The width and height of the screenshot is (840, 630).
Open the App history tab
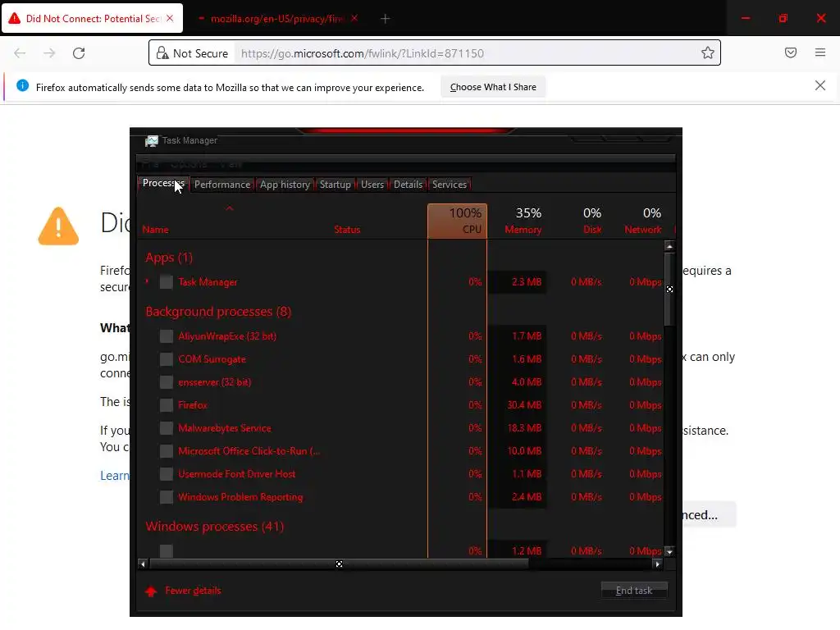click(x=285, y=185)
